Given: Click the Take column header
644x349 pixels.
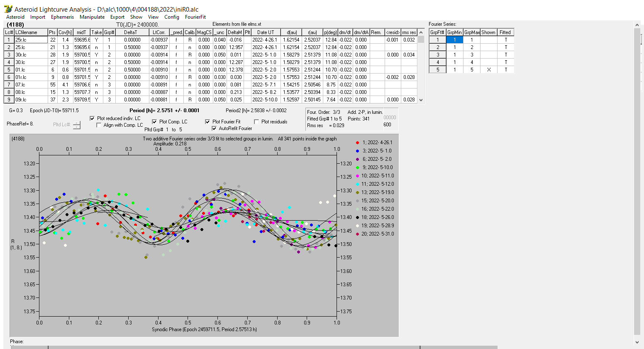Looking at the screenshot, I should point(96,32).
